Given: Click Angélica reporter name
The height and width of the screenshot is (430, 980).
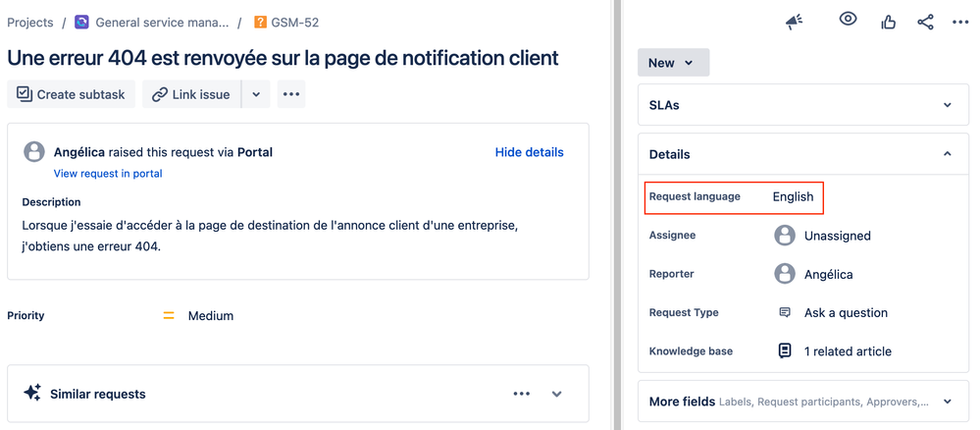Looking at the screenshot, I should point(829,274).
